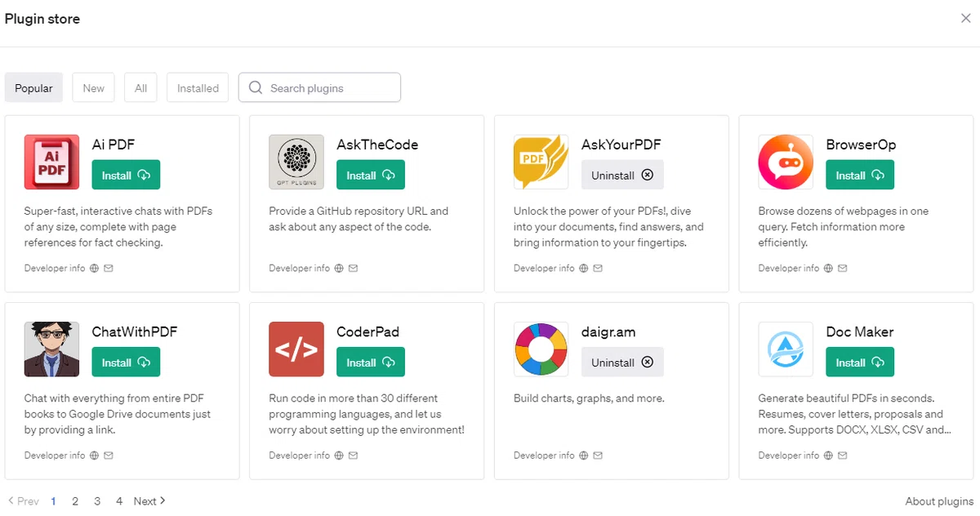
Task: Click the AskTheCode plugin logo
Action: point(296,162)
